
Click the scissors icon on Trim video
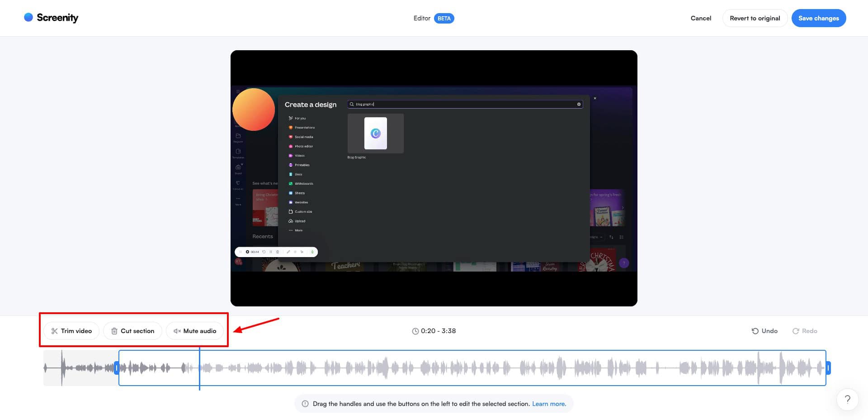54,331
